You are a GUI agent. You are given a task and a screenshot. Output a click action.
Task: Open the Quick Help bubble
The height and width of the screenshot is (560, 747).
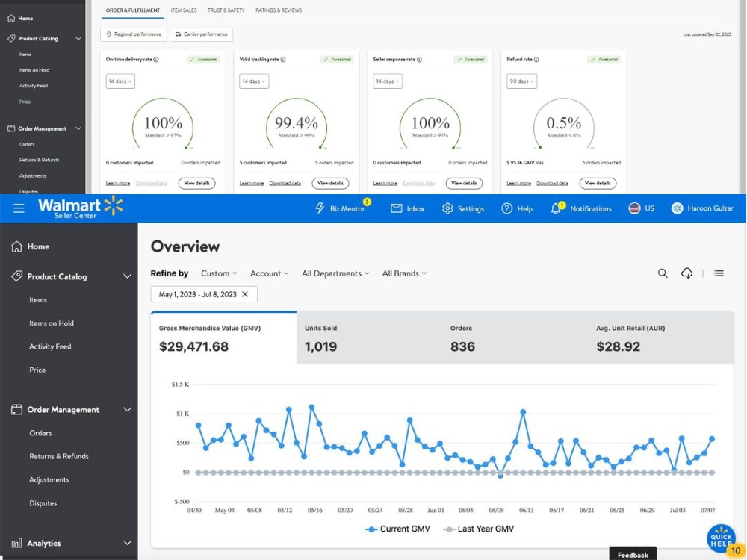721,539
